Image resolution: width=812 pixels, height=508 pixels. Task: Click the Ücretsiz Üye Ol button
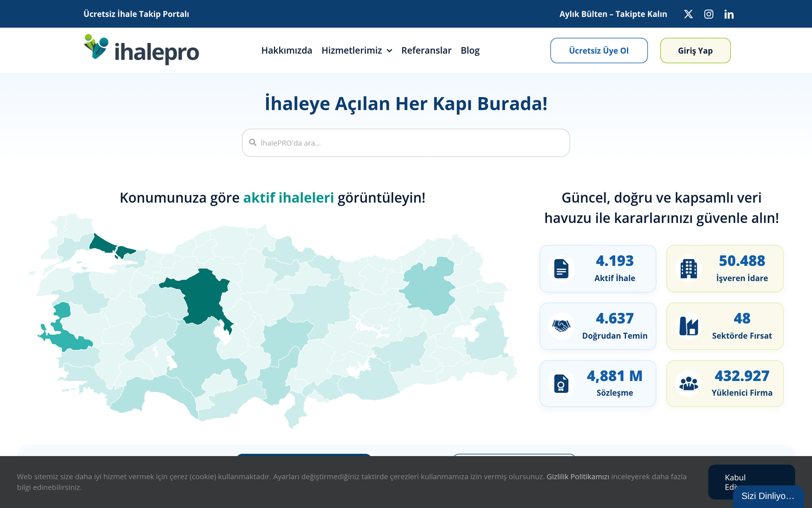[x=599, y=50]
